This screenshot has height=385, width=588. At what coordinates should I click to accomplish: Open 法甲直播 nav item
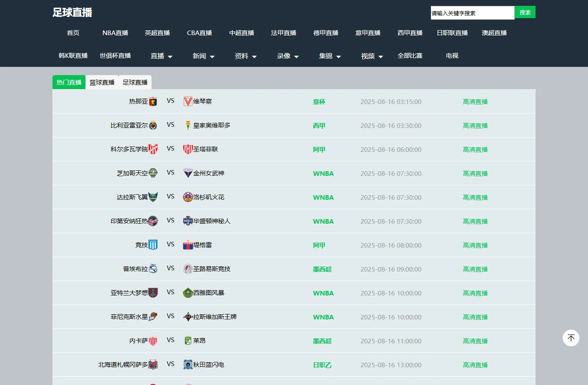(284, 33)
